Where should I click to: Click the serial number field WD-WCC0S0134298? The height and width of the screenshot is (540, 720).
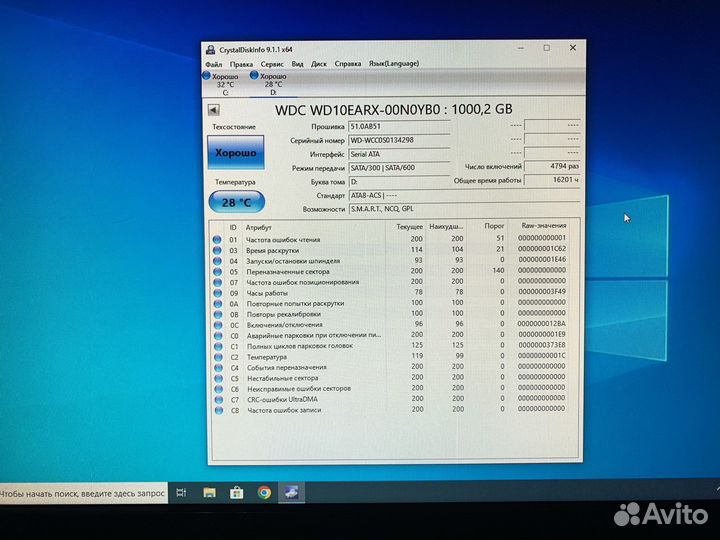click(399, 141)
